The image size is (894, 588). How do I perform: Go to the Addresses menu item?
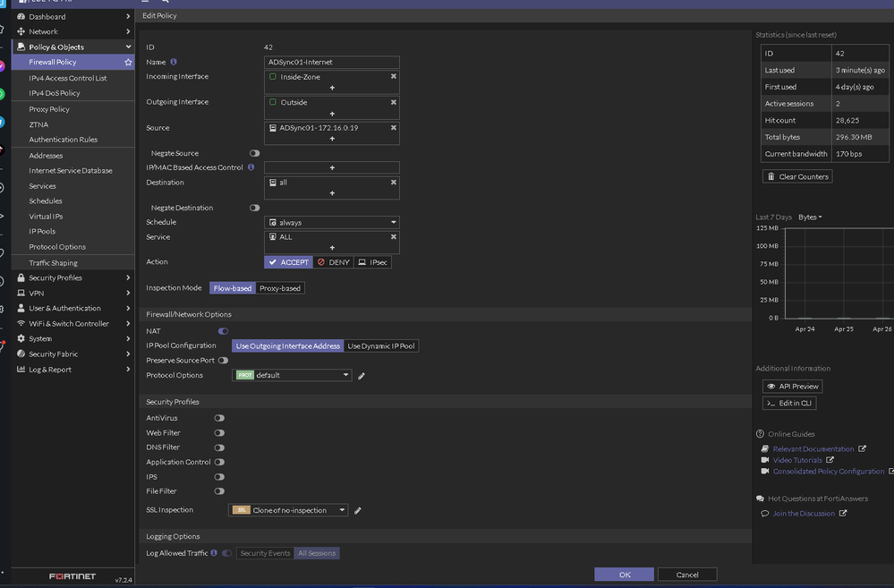click(46, 156)
